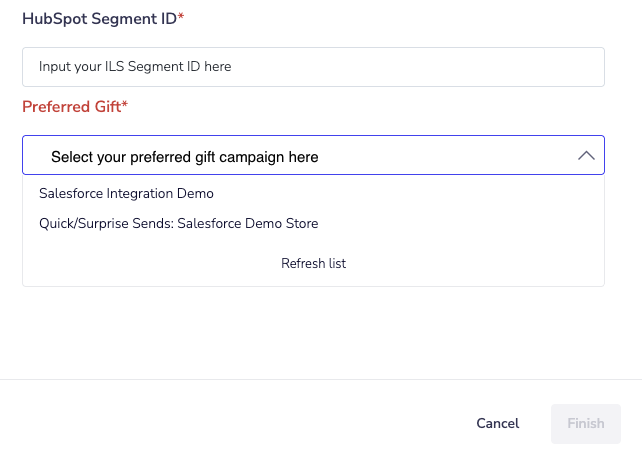
Task: Choose Quick/Surprise Sends: Salesforce Demo Store
Action: coord(178,223)
